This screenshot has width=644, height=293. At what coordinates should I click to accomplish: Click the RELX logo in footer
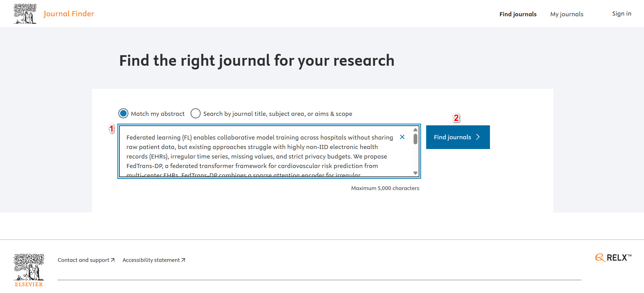click(613, 257)
